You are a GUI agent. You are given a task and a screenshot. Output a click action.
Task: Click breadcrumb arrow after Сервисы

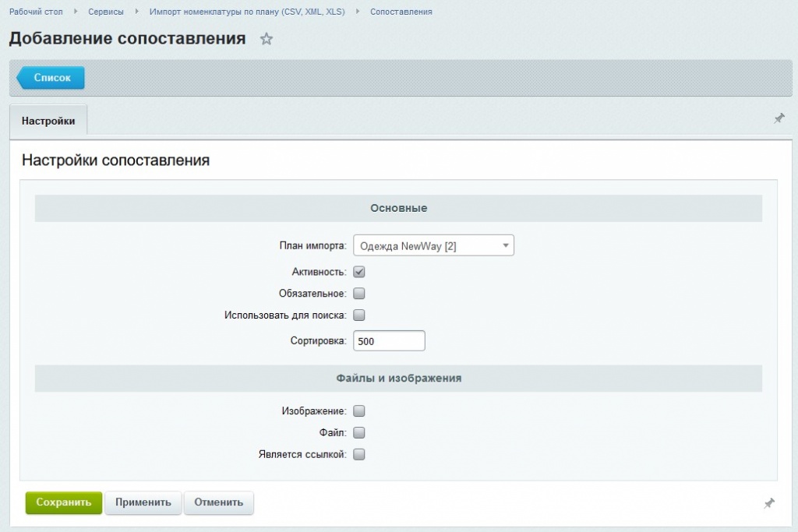point(136,11)
